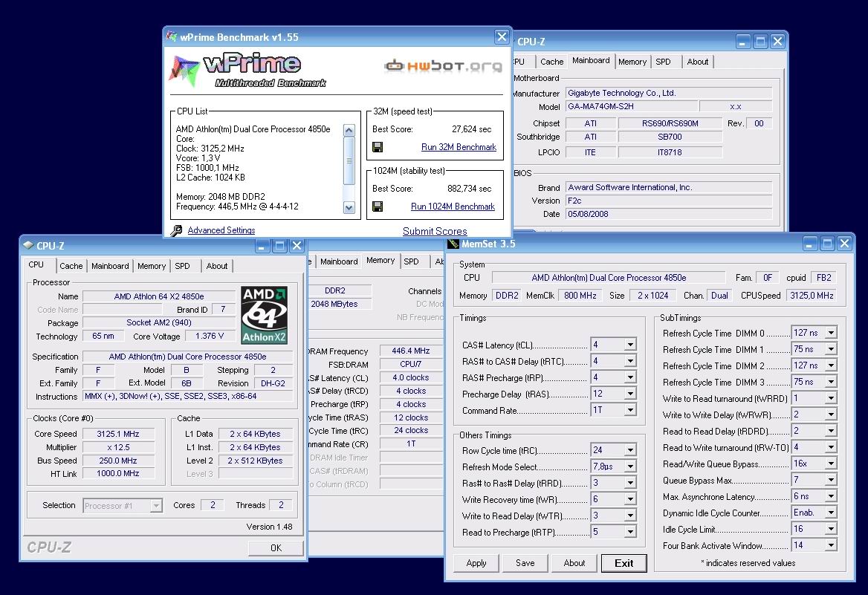Viewport: 868px width, 595px height.
Task: Open the Queue Bypass Max dropdown
Action: click(831, 480)
